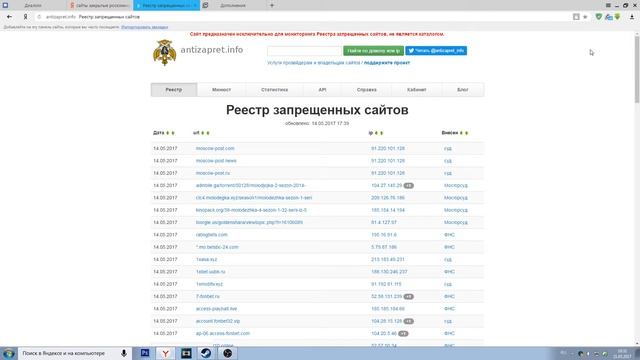Viewport: 640px width, 360px height.
Task: Open the account.fonbet02.vip link
Action: [x=218, y=321]
